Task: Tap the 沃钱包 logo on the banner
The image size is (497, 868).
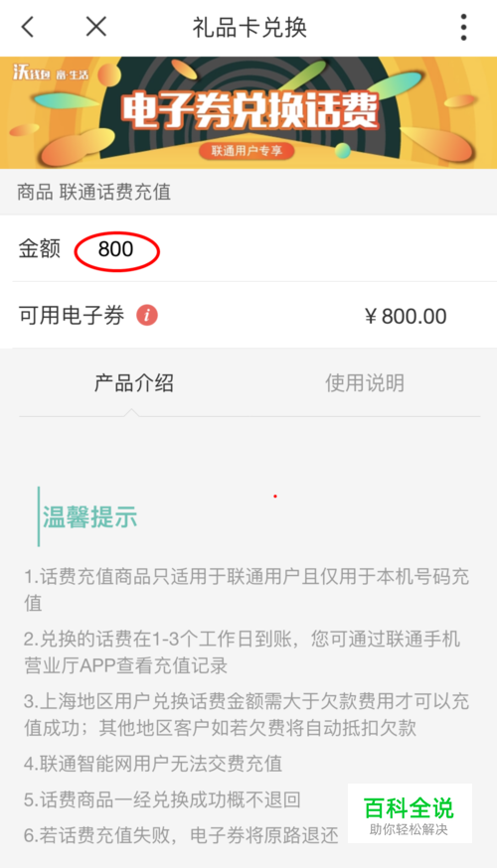Action: coord(51,72)
